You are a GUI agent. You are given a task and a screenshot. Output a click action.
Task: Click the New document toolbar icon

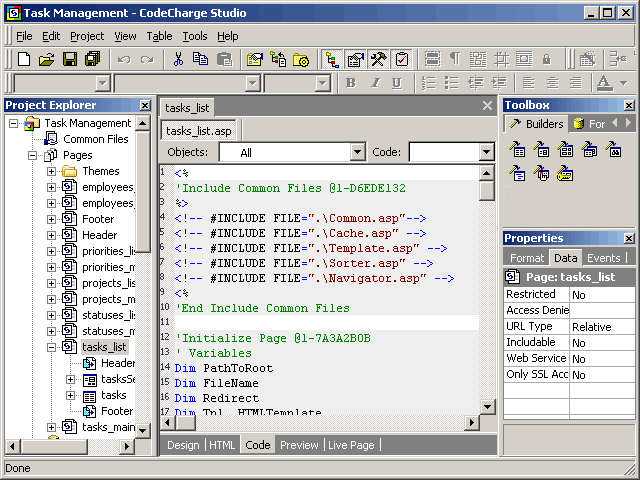pos(24,60)
